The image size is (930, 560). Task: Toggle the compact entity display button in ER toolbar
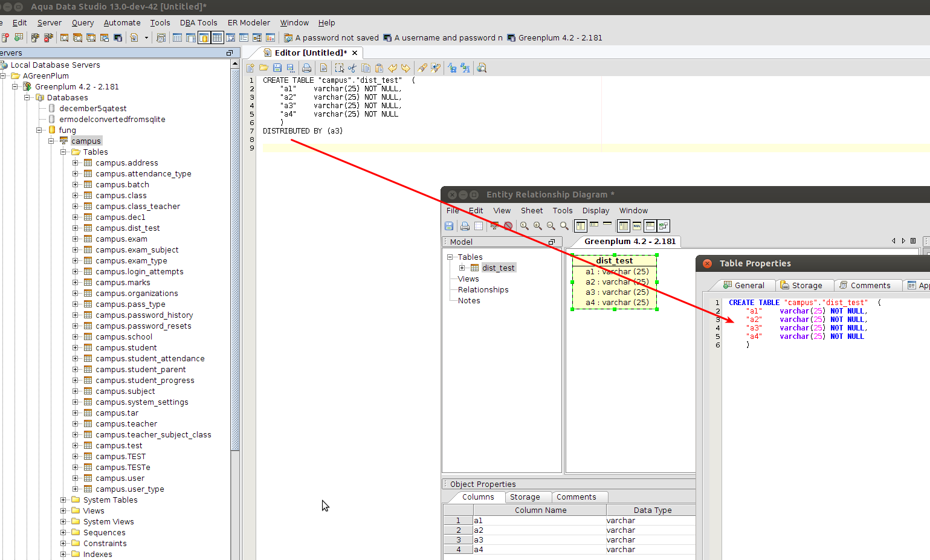pyautogui.click(x=594, y=225)
